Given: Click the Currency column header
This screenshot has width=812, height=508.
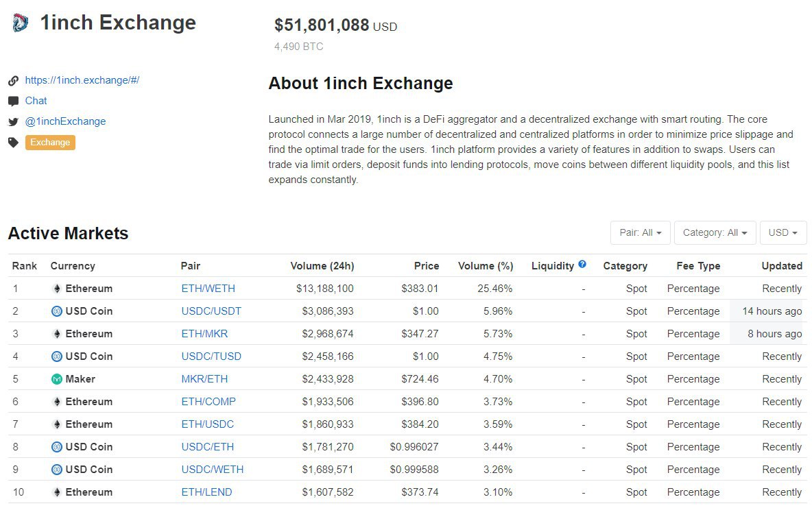Looking at the screenshot, I should coord(73,265).
